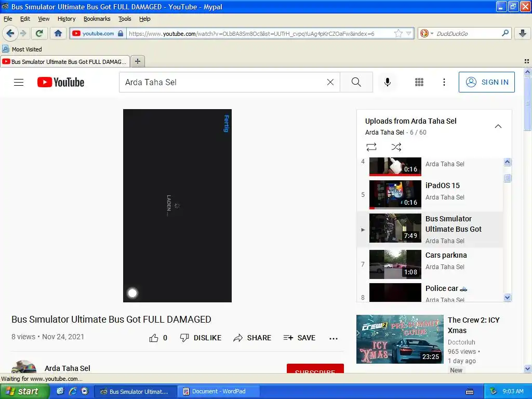Click the DuckDuckGo search magnifier icon
The height and width of the screenshot is (399, 532).
pyautogui.click(x=505, y=33)
